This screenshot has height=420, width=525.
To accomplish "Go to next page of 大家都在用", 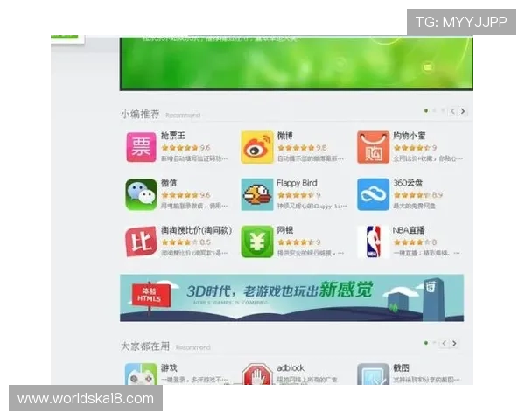I will (x=454, y=343).
